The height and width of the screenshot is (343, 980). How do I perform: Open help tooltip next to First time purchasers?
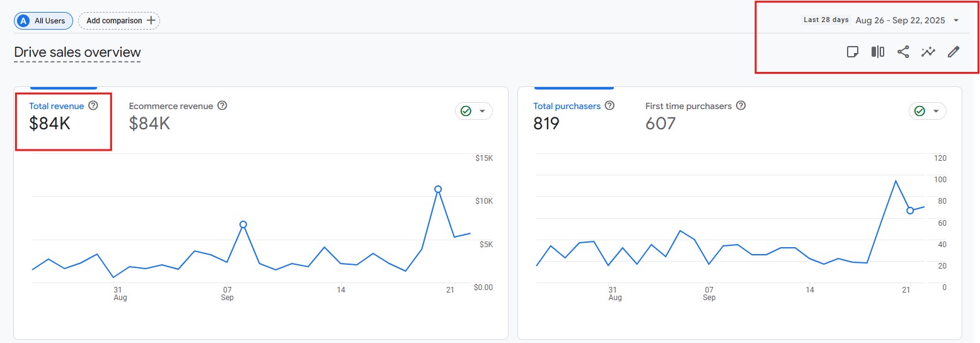[741, 106]
